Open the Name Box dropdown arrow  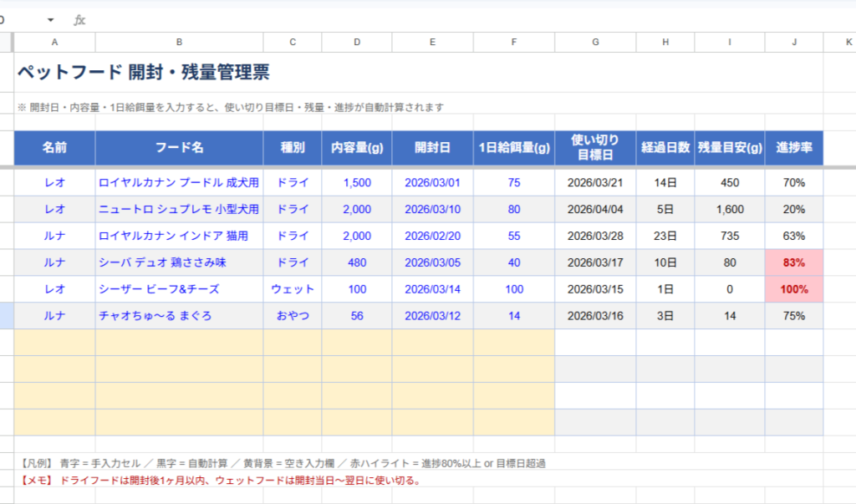tap(50, 20)
